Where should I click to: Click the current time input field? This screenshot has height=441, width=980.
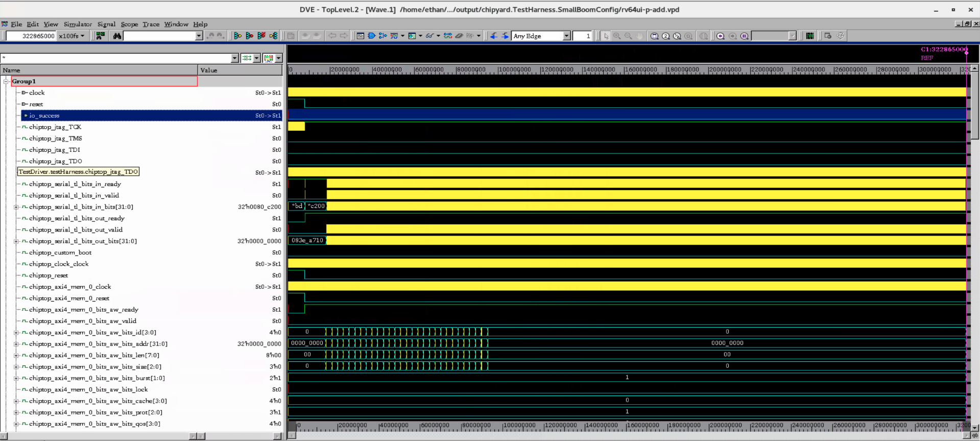(x=31, y=36)
